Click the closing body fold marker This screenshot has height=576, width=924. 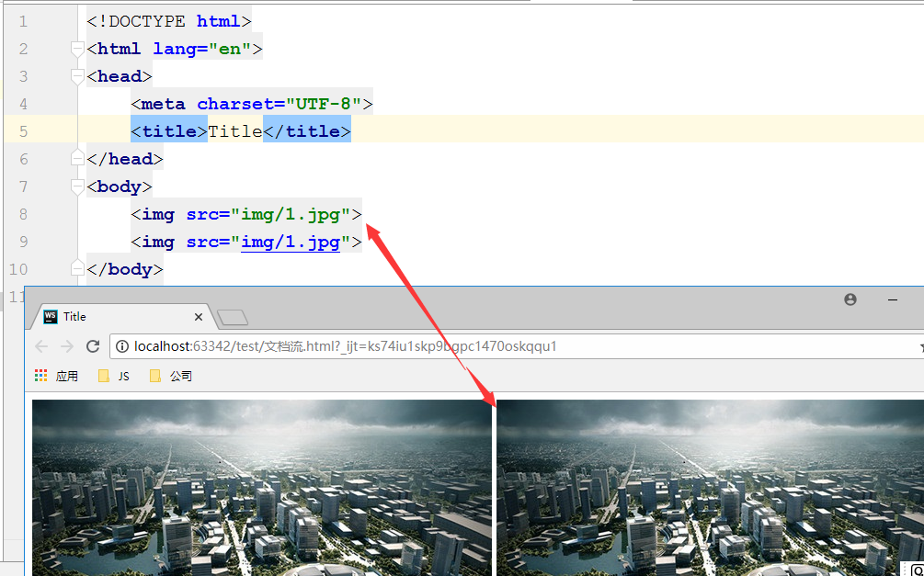(x=77, y=268)
